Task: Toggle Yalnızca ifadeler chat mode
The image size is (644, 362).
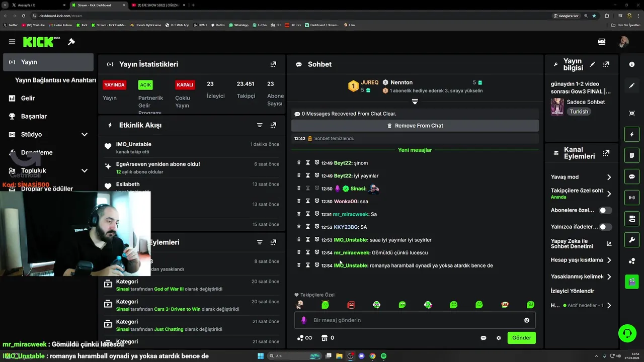Action: tap(605, 227)
